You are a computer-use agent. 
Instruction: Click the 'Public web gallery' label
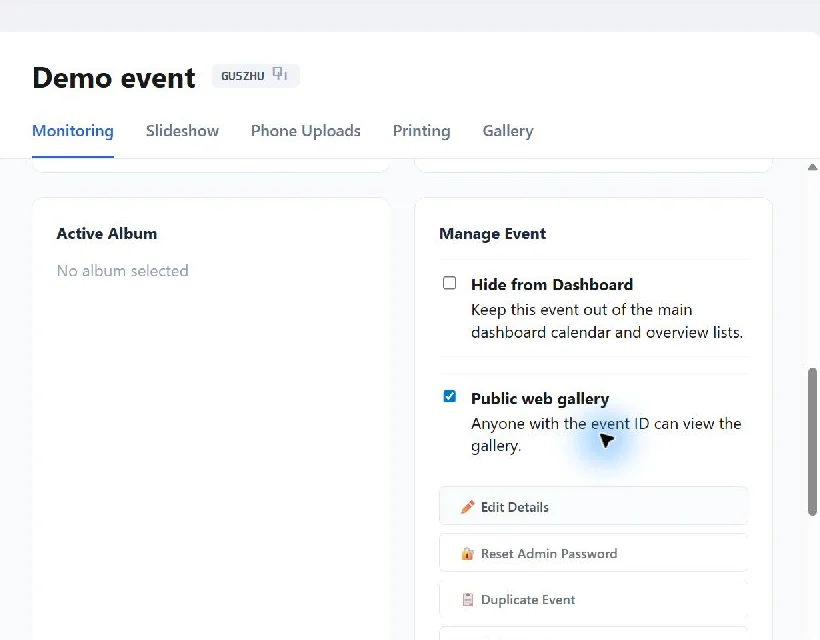click(540, 398)
